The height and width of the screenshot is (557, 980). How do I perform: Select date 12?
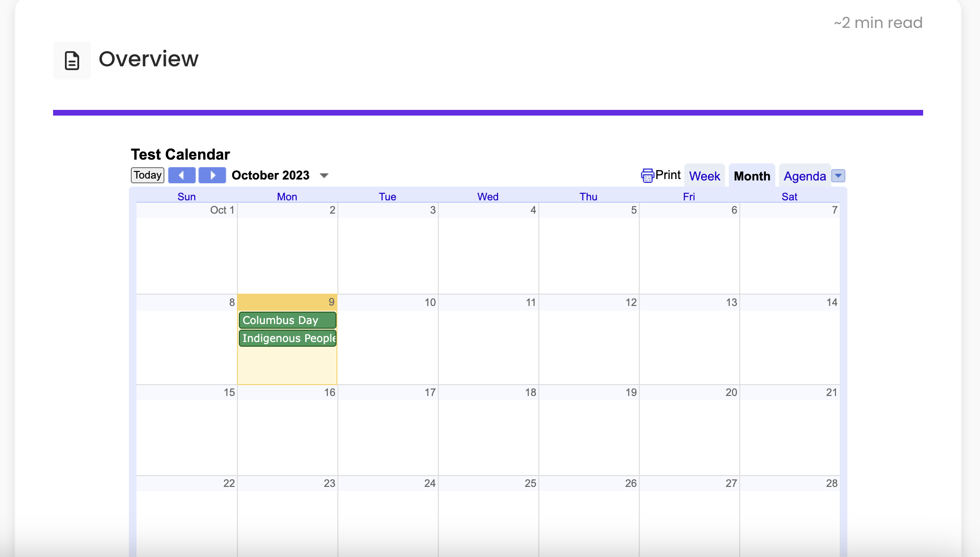(631, 303)
